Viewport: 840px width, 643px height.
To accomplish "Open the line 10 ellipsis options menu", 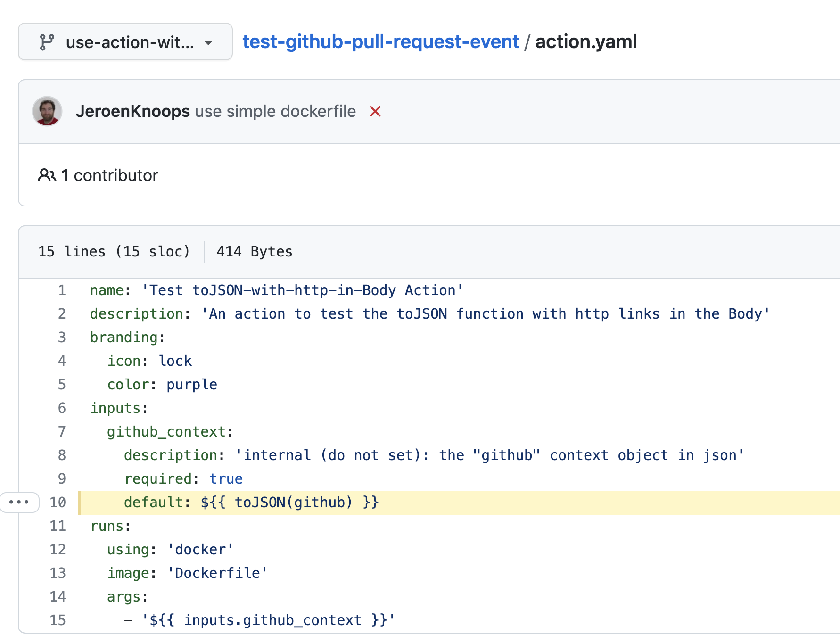I will [x=20, y=502].
